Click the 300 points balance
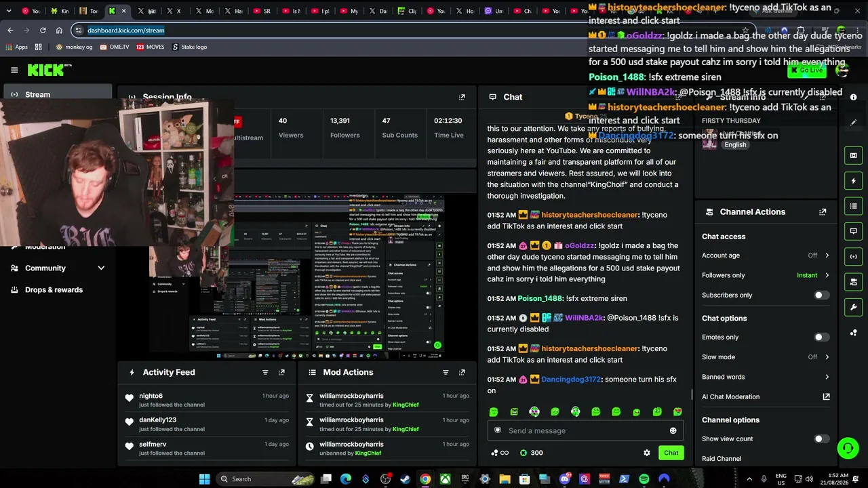The width and height of the screenshot is (868, 488). (531, 453)
